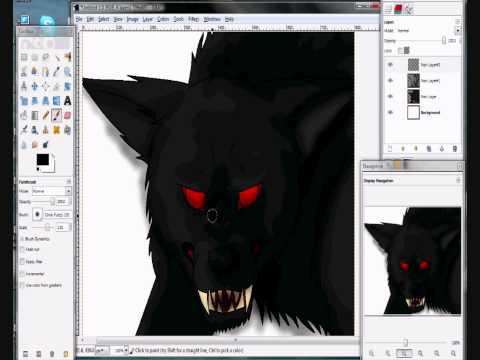Image resolution: width=480 pixels, height=360 pixels.
Task: Select the Paths tool
Action: pos(46,71)
